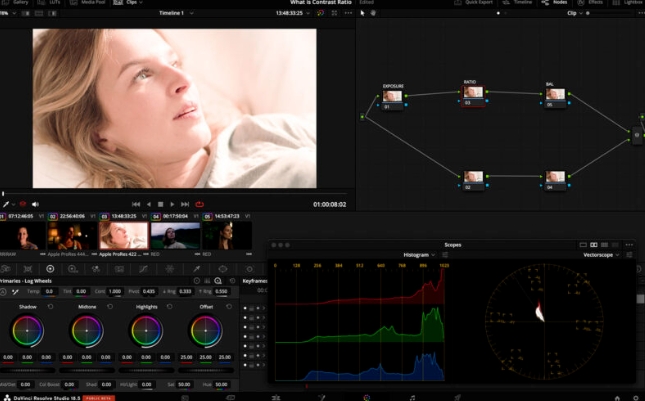Open the Gallery panel tab
Viewport: 645px width, 401px height.
tap(21, 3)
